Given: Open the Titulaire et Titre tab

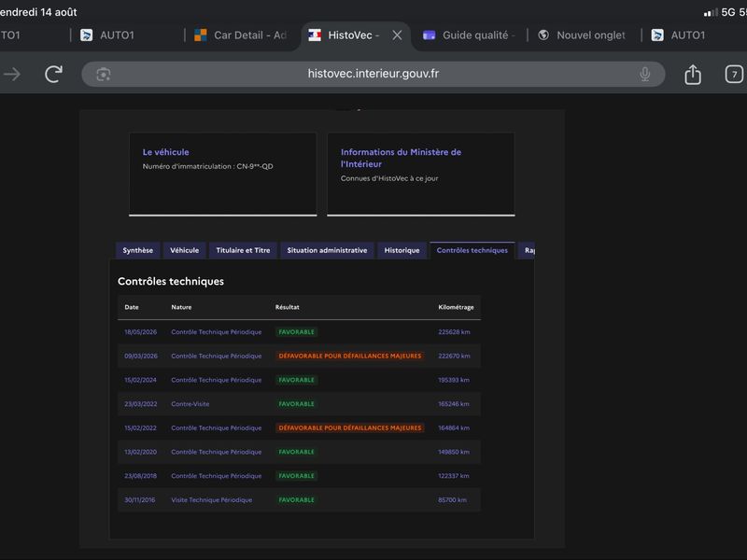Looking at the screenshot, I should point(243,250).
